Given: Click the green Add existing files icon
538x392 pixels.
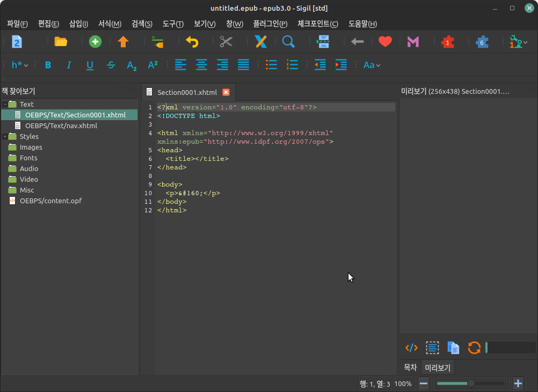Looking at the screenshot, I should (95, 42).
